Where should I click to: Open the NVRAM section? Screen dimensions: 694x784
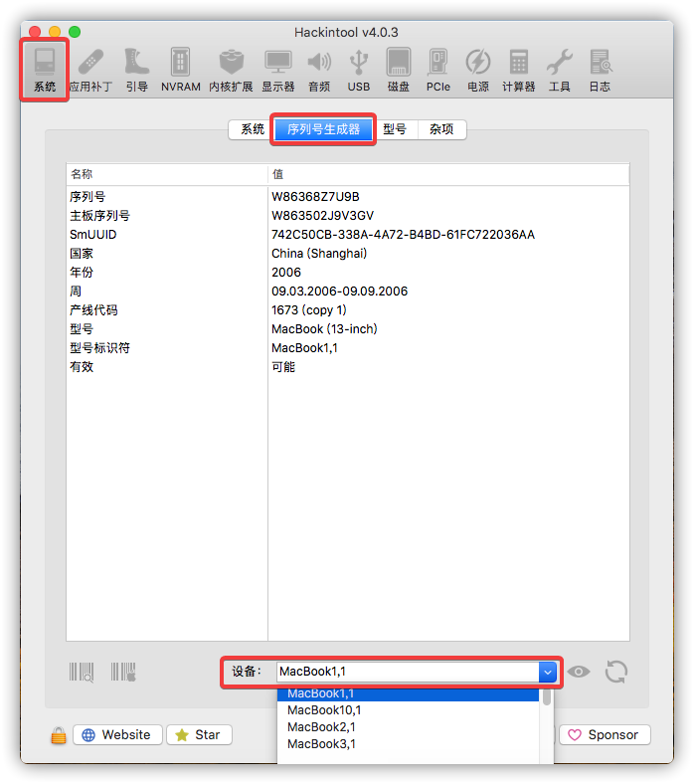tap(180, 70)
